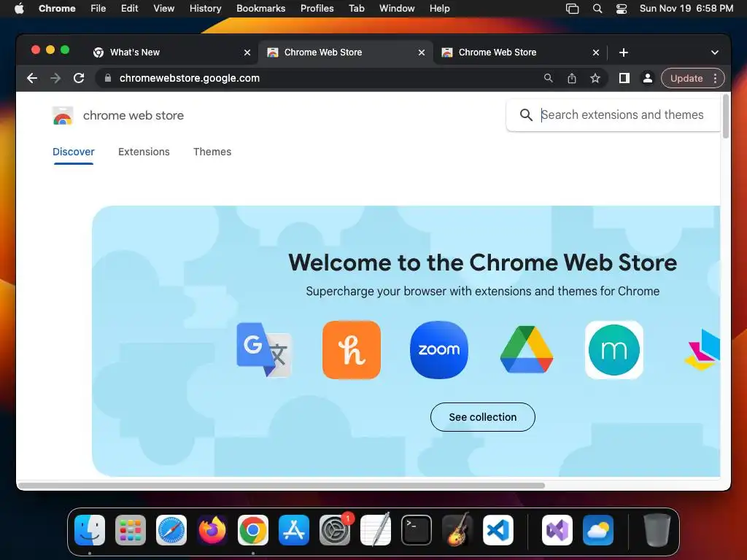Image resolution: width=747 pixels, height=560 pixels.
Task: Click the Stage Manager menu bar icon
Action: pyautogui.click(x=572, y=8)
